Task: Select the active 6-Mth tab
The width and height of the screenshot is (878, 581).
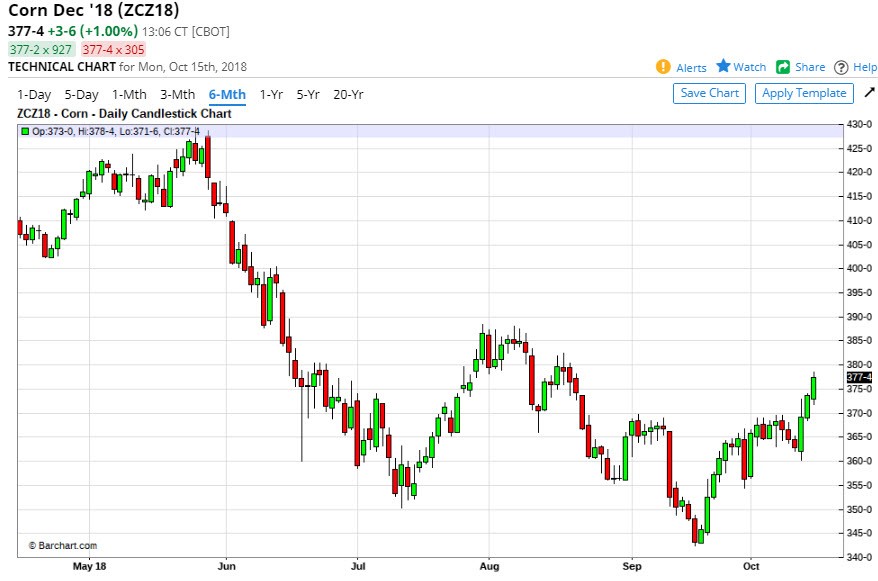Action: (x=227, y=95)
